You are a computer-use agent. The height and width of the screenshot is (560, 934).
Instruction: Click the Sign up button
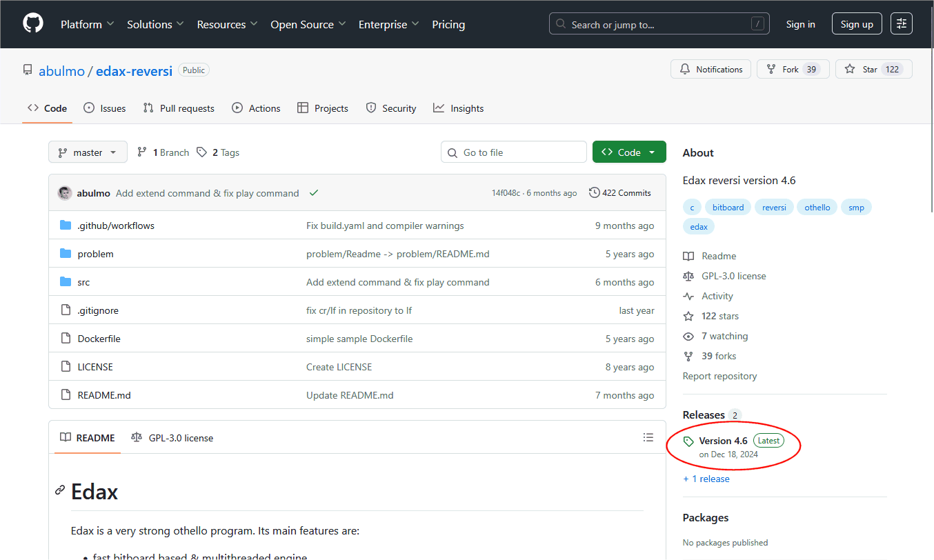(x=856, y=24)
